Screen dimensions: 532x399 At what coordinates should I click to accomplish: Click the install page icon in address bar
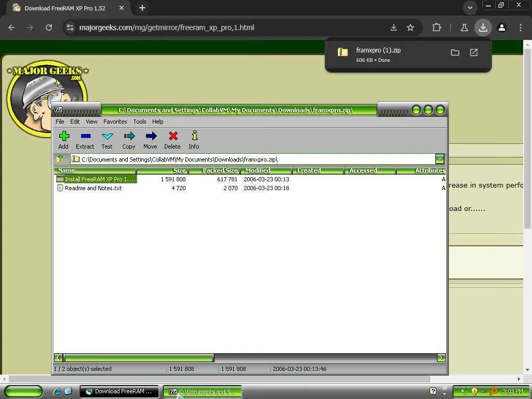[x=394, y=28]
